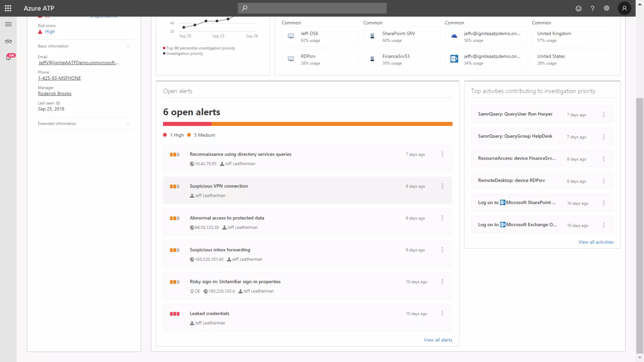Click the hamburger menu icon in sidebar

click(8, 24)
